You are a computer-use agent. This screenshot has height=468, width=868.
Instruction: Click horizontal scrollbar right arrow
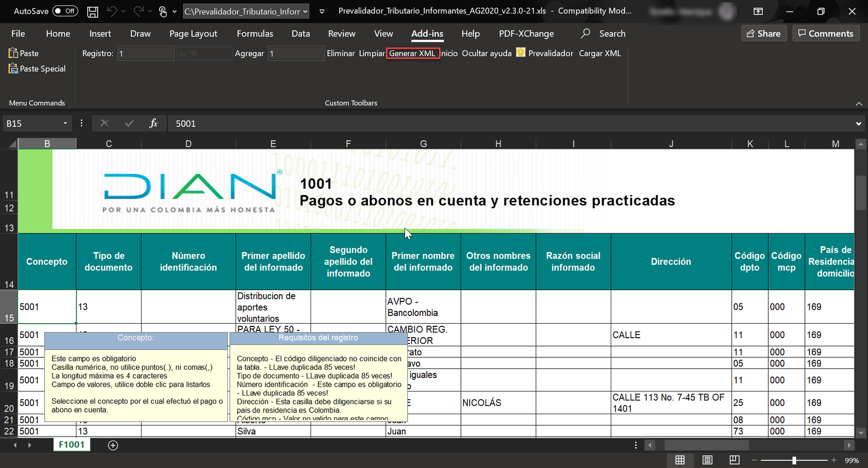click(849, 445)
